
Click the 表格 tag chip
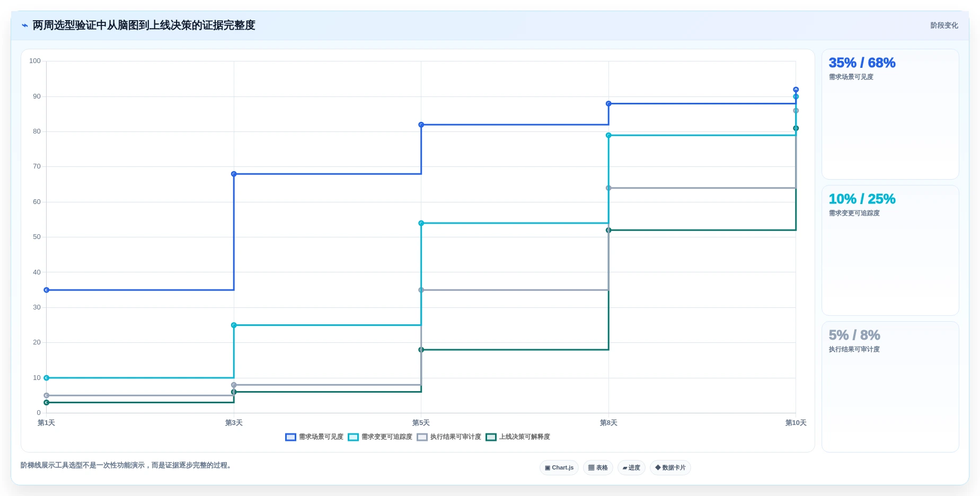coord(598,468)
